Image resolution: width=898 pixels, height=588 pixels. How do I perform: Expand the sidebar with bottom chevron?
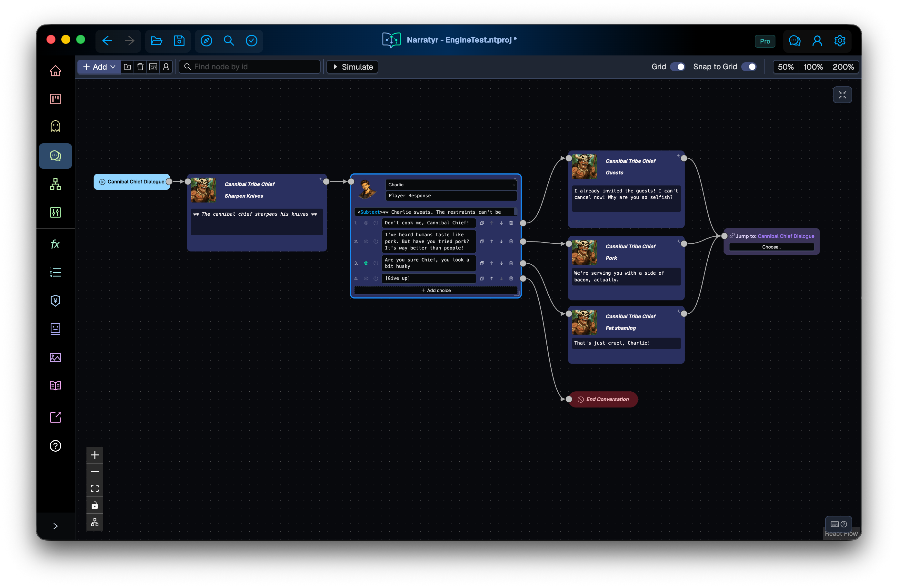[x=55, y=526]
